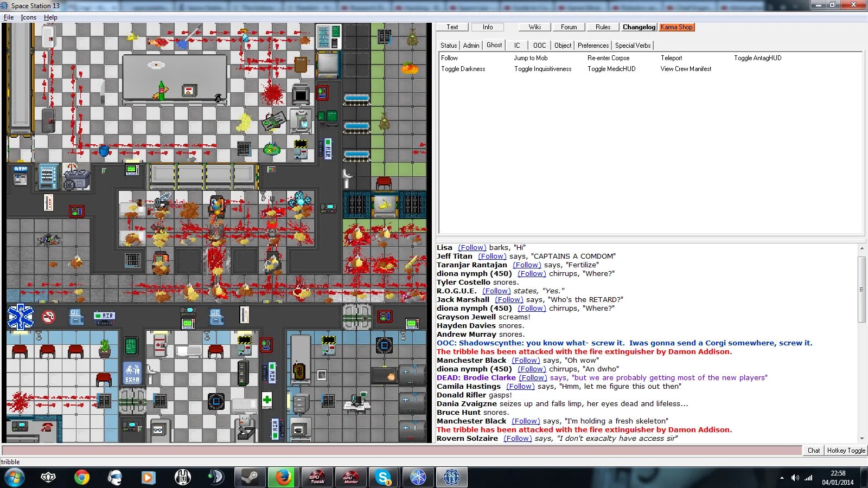The width and height of the screenshot is (868, 488).
Task: Open the Karma Shop button
Action: pyautogui.click(x=676, y=27)
